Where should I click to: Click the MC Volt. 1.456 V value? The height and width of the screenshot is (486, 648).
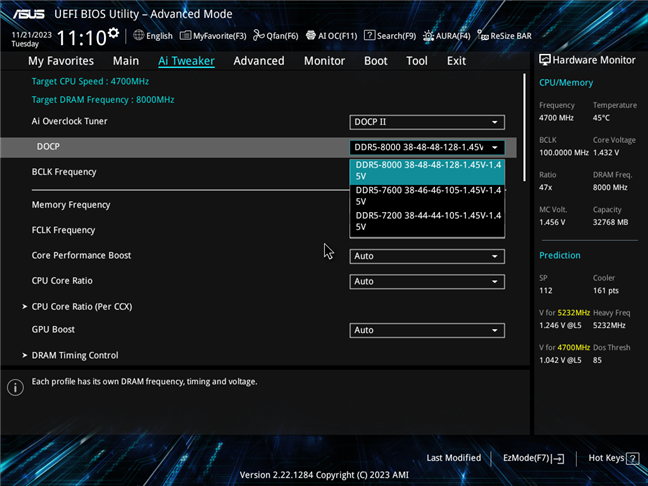coord(552,222)
